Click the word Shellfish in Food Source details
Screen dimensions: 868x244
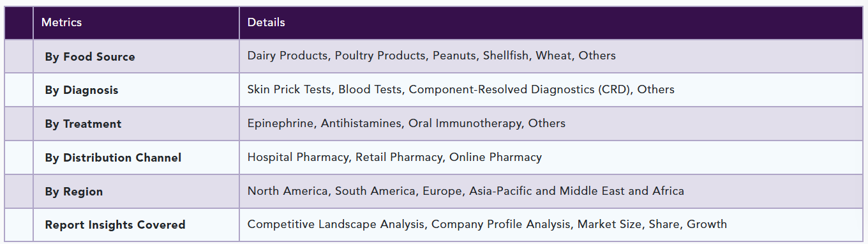click(x=505, y=56)
